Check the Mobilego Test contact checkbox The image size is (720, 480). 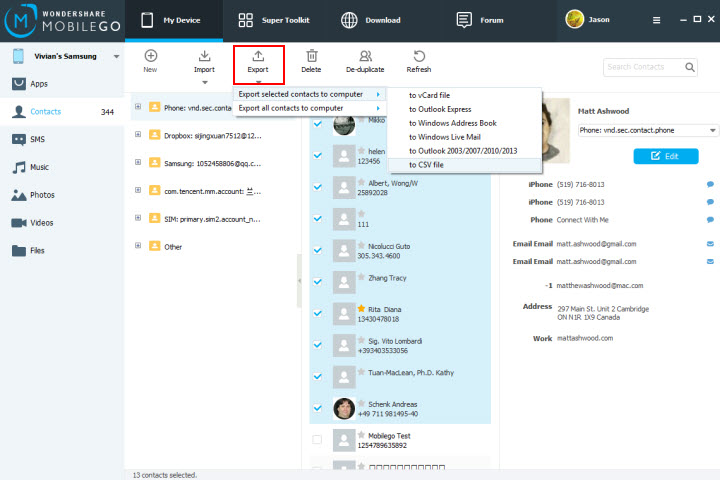[317, 439]
